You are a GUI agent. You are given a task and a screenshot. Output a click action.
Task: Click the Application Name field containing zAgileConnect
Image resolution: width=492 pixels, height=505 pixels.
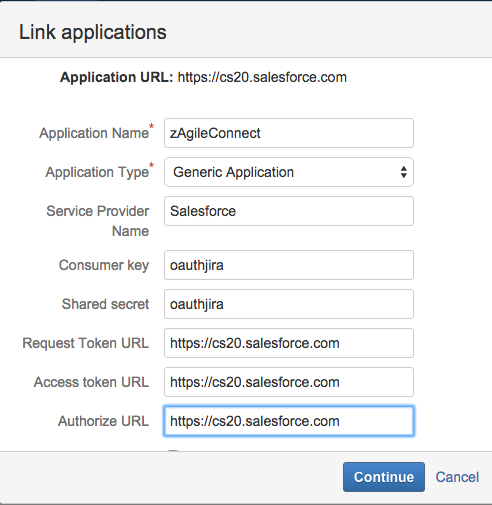pyautogui.click(x=289, y=133)
